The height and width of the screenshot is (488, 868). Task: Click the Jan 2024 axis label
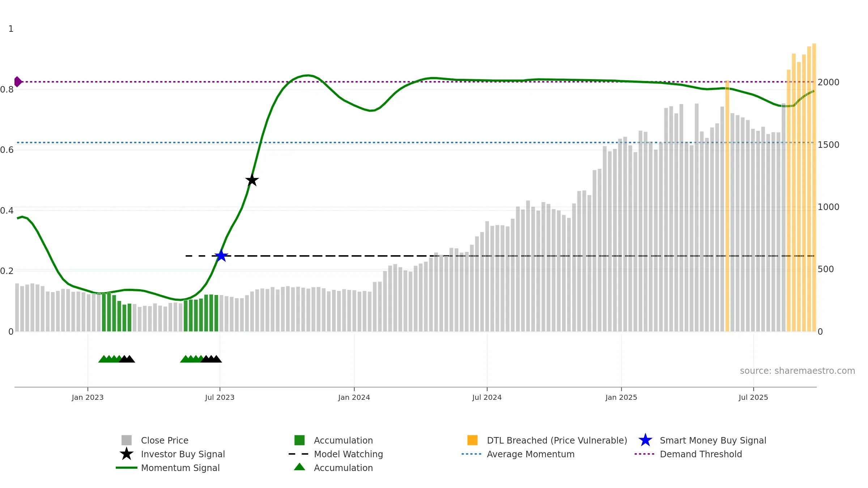click(354, 398)
